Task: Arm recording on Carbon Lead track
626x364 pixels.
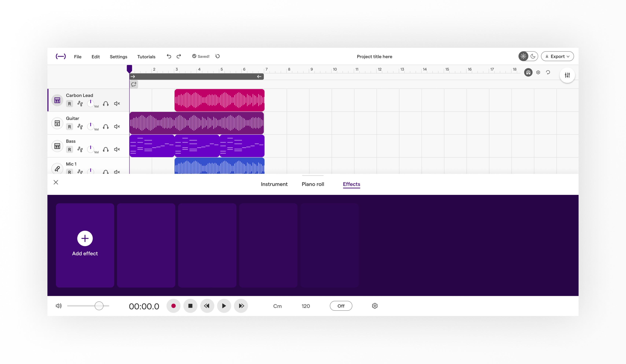Action: [70, 104]
